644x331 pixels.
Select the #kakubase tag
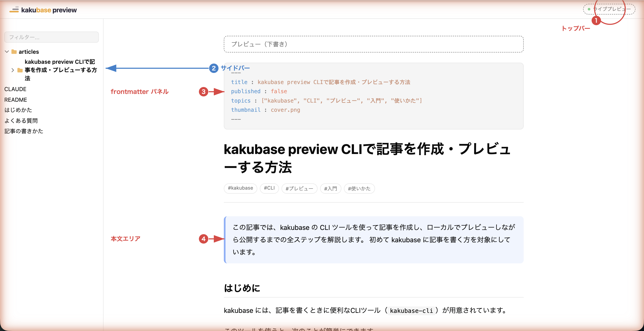pos(240,188)
